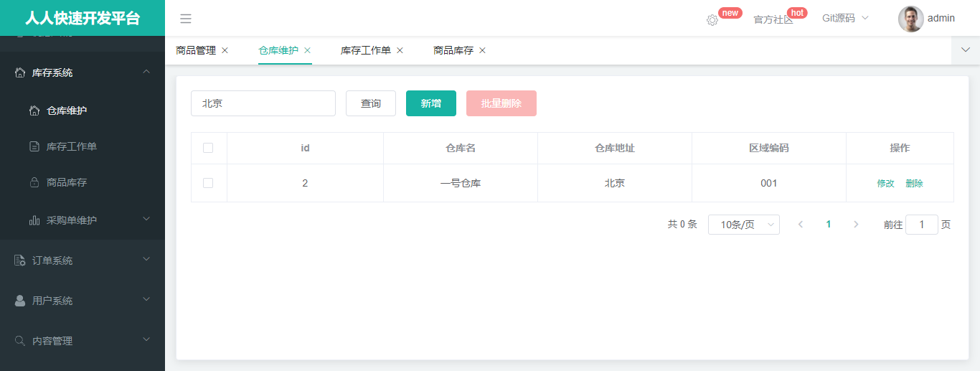Click 修改 for 一号仓库 row
980x371 pixels.
point(886,184)
